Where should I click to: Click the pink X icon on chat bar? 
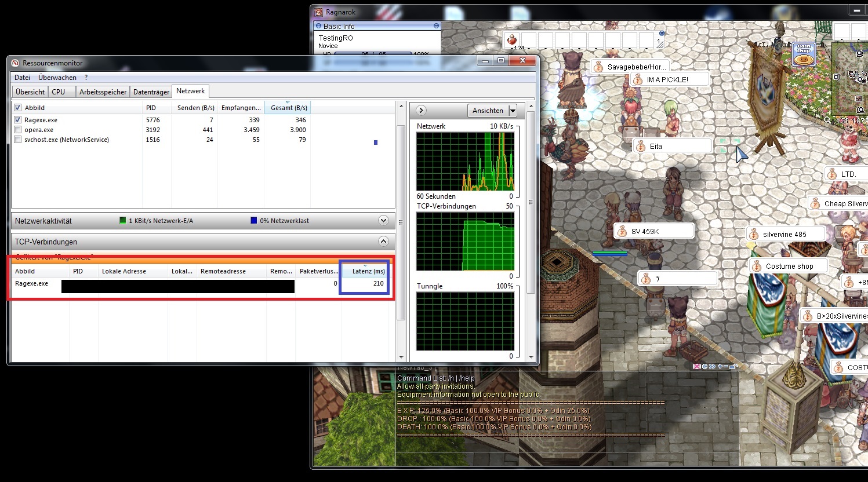click(x=697, y=366)
